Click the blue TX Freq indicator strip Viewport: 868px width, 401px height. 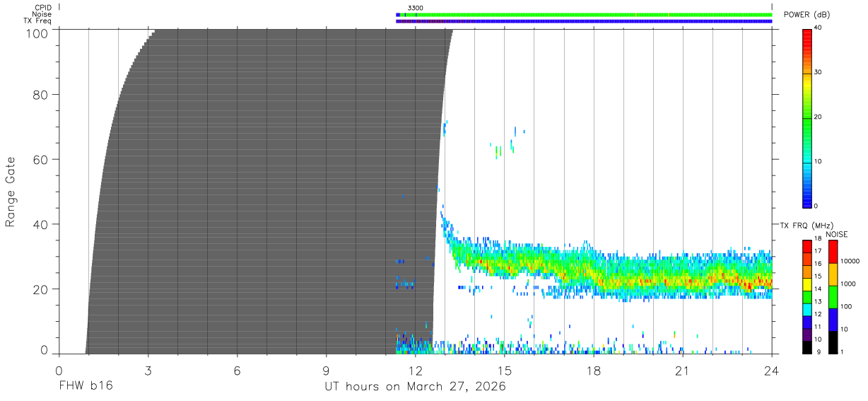coord(584,21)
